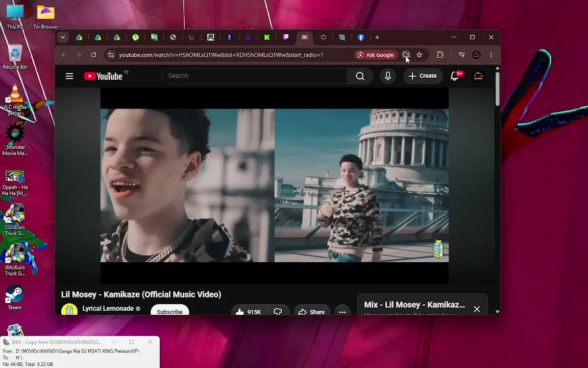Open the YouTube account avatar menu
This screenshot has width=588, height=368.
point(478,76)
